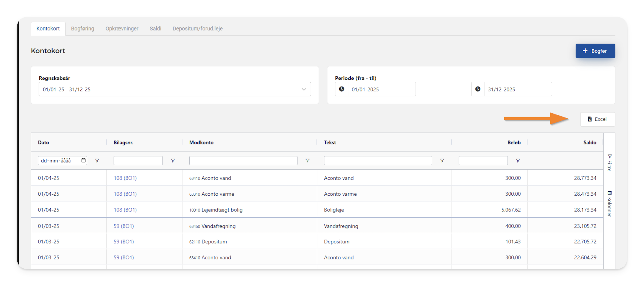Click the amount 5.067,62
The height and width of the screenshot is (286, 644).
(x=511, y=210)
